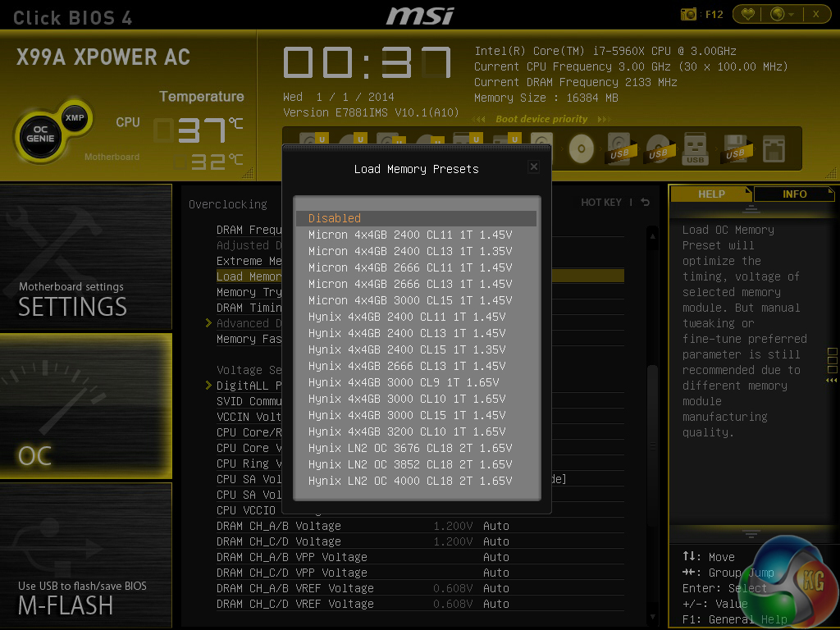Choose Hynix 4x4GB 2400 CL13 1T 1.45V
The width and height of the screenshot is (840, 630).
(416, 333)
